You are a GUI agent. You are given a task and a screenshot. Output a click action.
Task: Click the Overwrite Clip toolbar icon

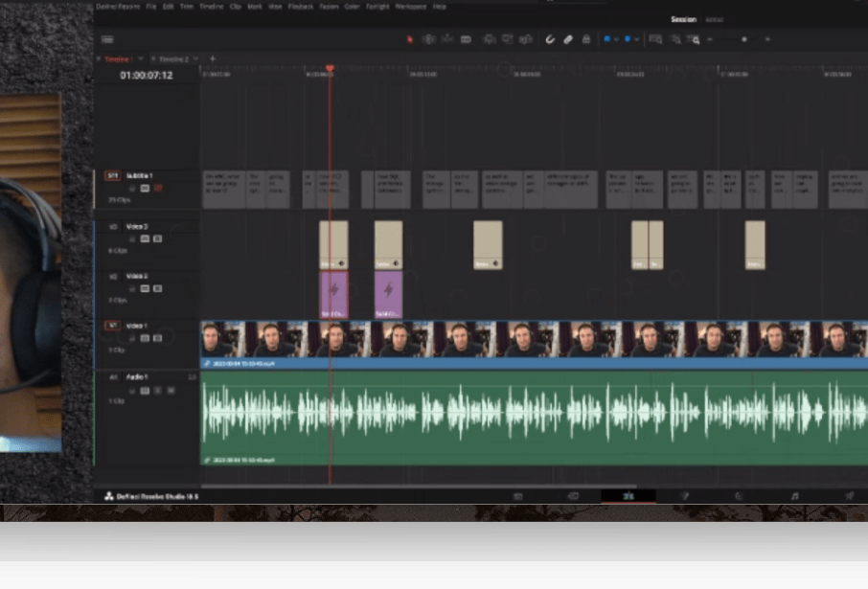tap(507, 39)
